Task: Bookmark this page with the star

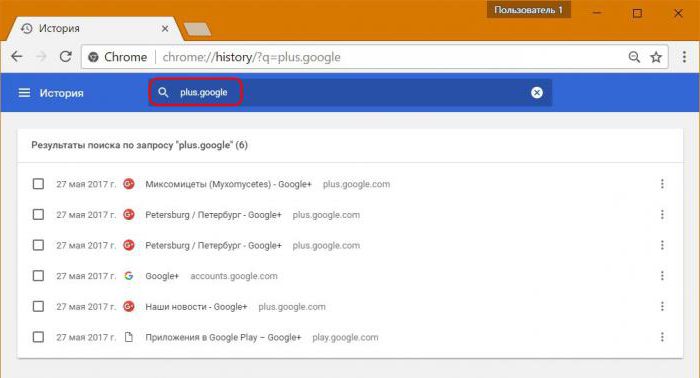Action: coord(656,57)
